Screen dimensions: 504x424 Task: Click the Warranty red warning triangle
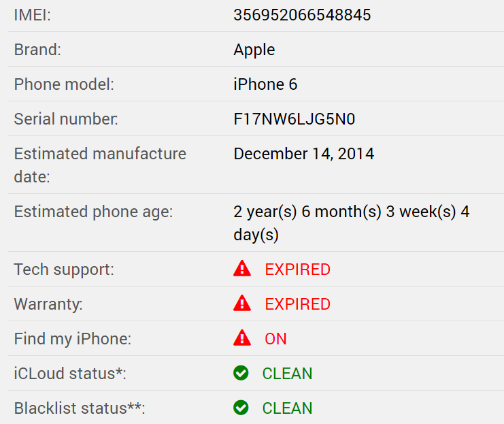click(242, 303)
